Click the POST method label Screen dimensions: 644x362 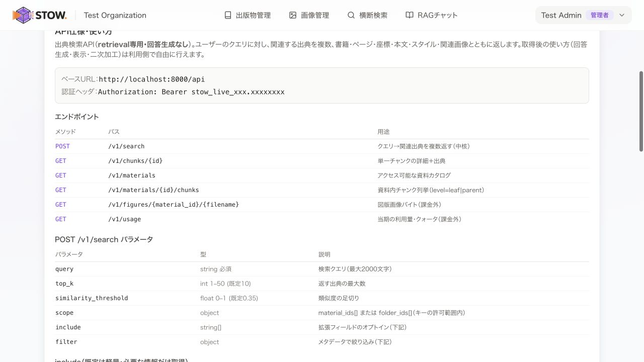point(62,146)
